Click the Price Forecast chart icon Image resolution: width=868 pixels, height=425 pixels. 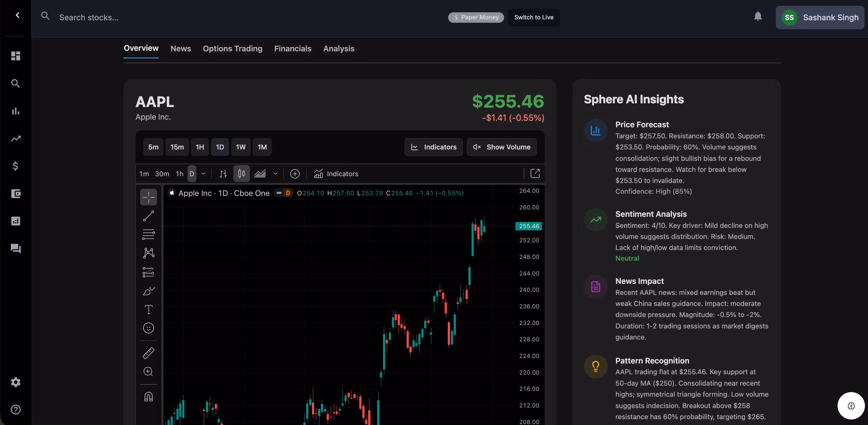(595, 130)
